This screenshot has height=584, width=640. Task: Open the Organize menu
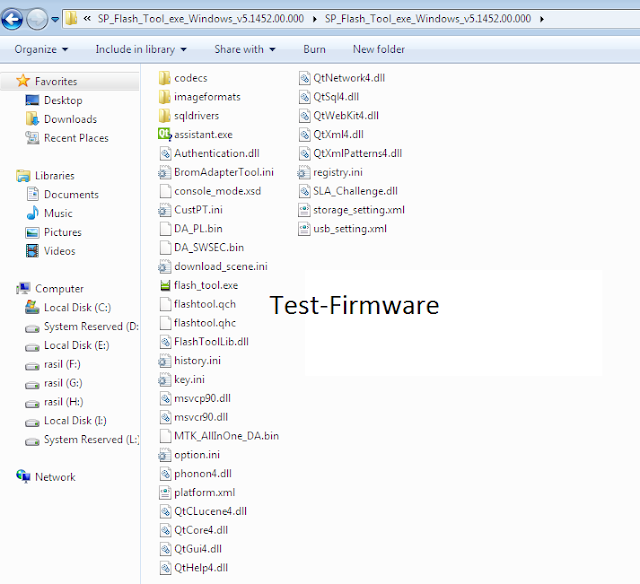[x=41, y=49]
